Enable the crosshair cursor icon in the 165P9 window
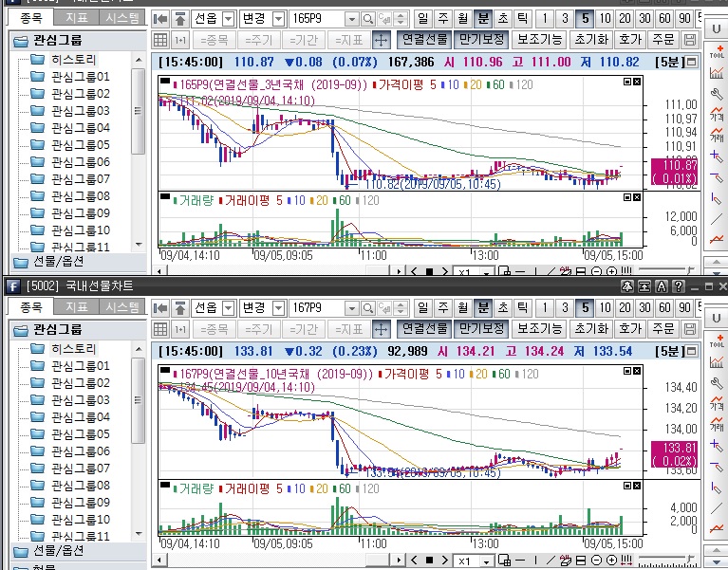The width and height of the screenshot is (728, 570). (382, 40)
